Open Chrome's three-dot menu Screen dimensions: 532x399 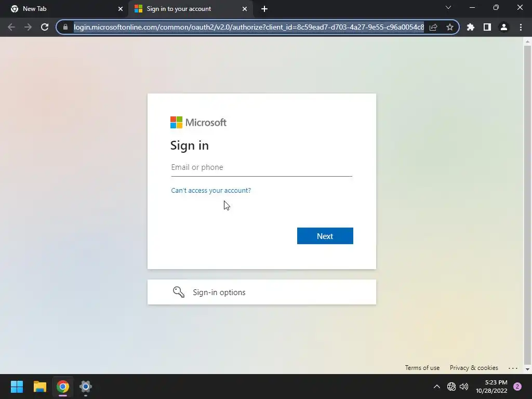[x=521, y=27]
